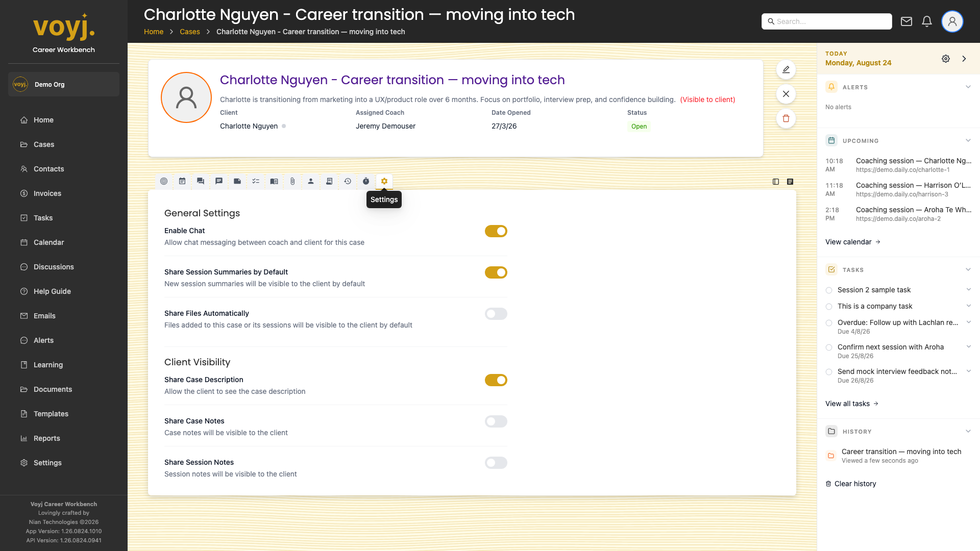This screenshot has width=980, height=551.
Task: Switch to the list layout view icon
Action: click(x=790, y=182)
